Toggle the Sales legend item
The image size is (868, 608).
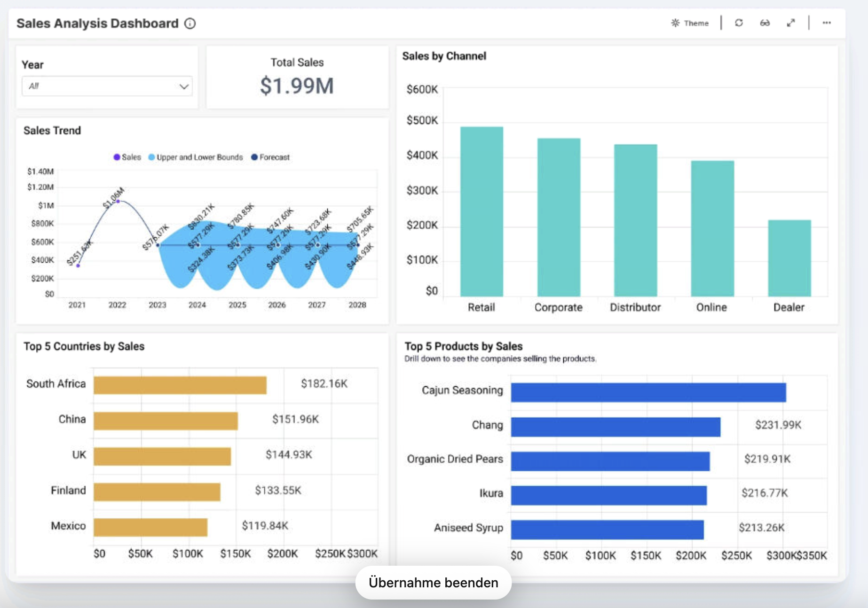pos(127,157)
